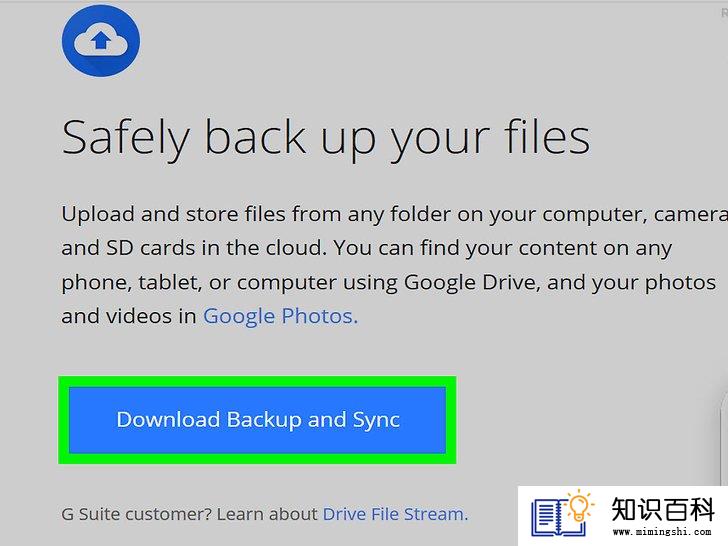
Task: Click the "phone, tablet, or computer" text line
Action: click(389, 282)
